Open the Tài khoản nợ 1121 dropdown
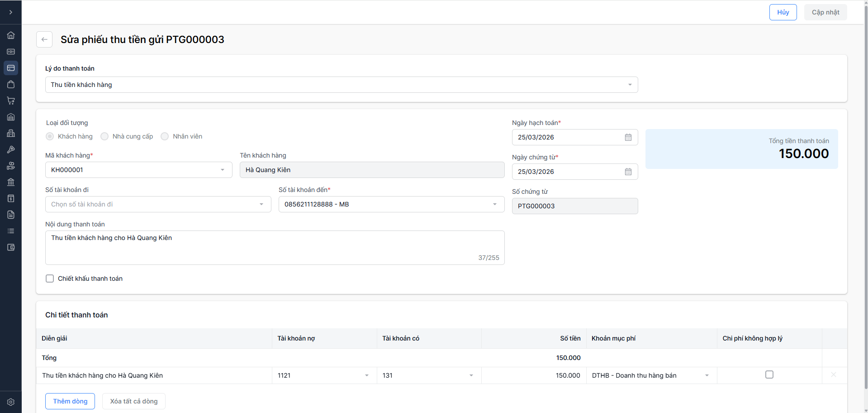 324,375
